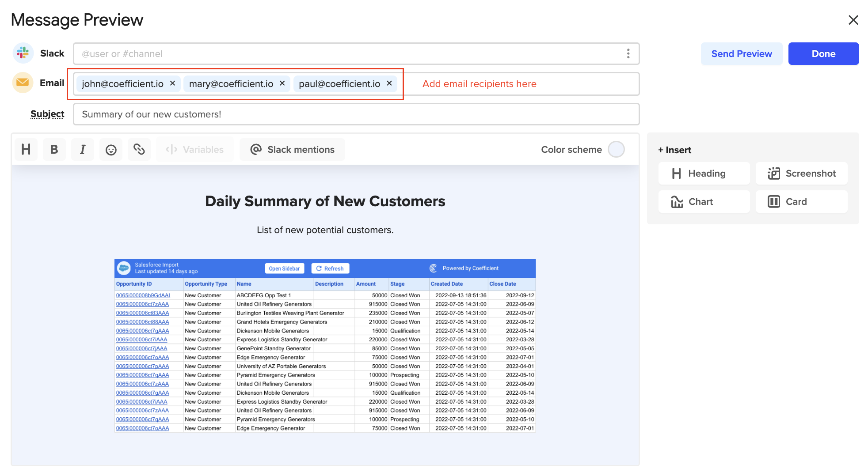This screenshot has width=868, height=476.
Task: Click email recipients field empty area
Action: (588, 84)
